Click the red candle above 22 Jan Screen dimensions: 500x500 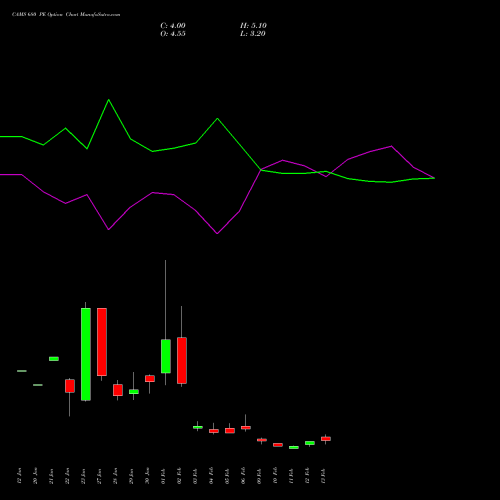coord(70,386)
